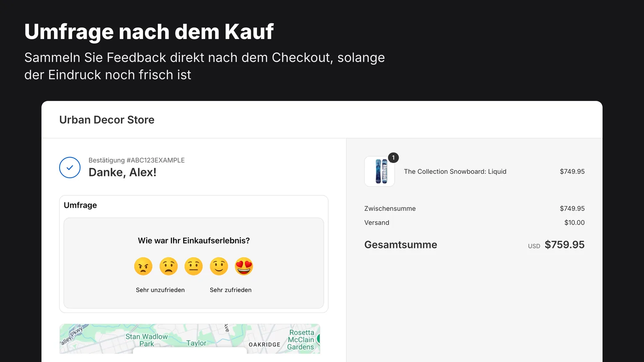Viewport: 644px width, 362px height.
Task: Click the Versand shipping cost row
Action: [x=474, y=222]
